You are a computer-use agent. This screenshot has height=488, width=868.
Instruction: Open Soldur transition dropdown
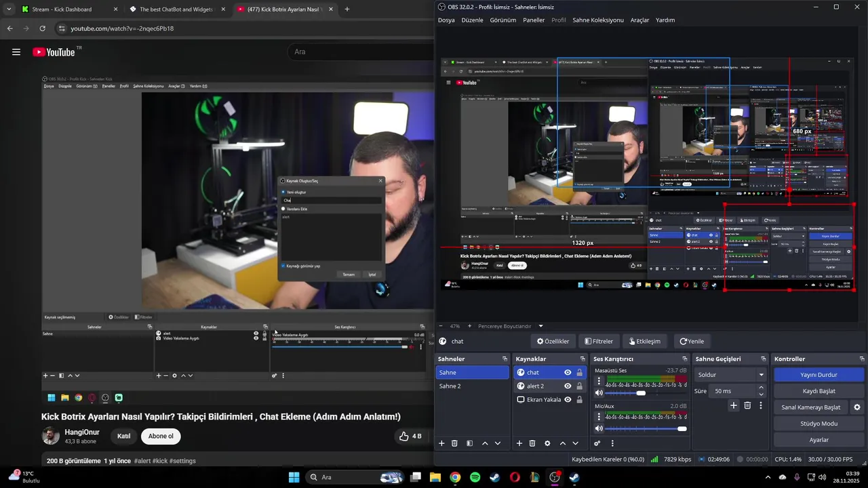pyautogui.click(x=730, y=374)
